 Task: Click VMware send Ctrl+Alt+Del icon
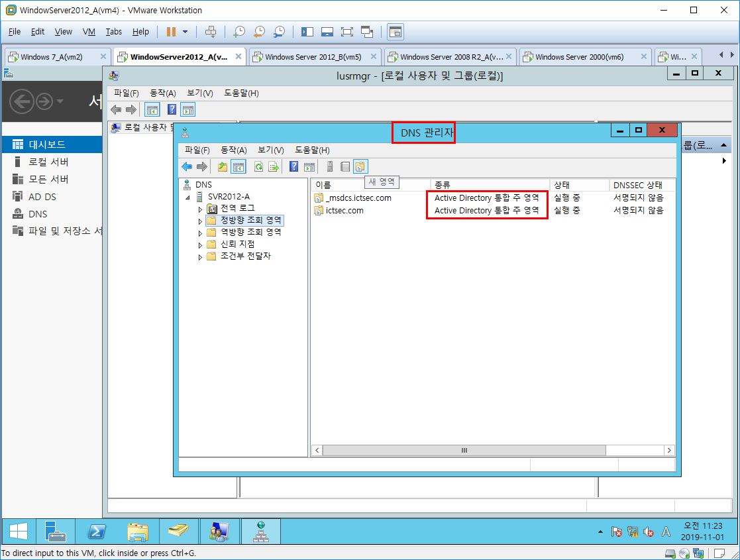pos(211,32)
